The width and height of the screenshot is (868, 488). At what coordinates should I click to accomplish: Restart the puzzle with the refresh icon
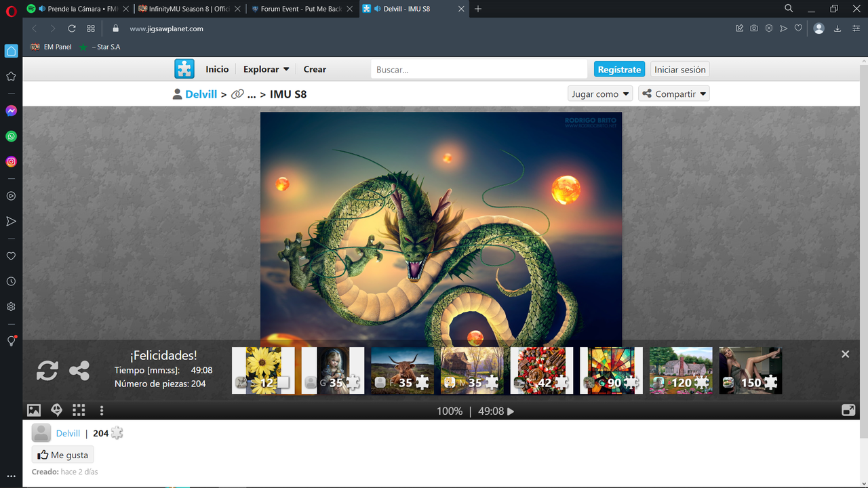tap(47, 371)
